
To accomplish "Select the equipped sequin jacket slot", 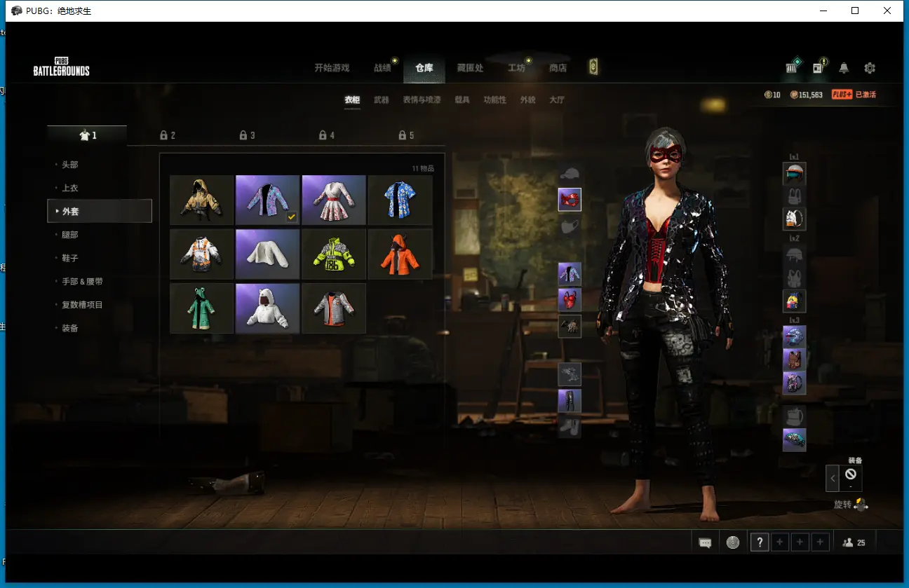I will pyautogui.click(x=570, y=274).
